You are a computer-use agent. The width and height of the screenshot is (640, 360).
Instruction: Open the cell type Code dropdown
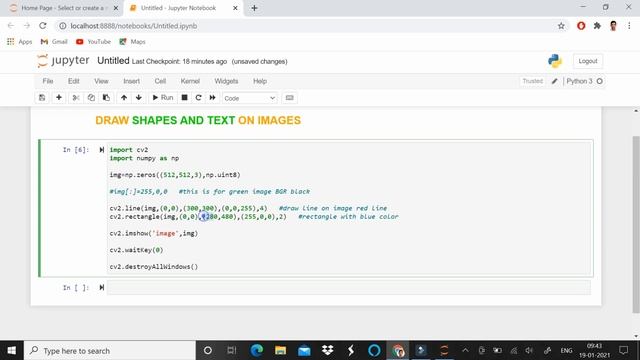250,98
